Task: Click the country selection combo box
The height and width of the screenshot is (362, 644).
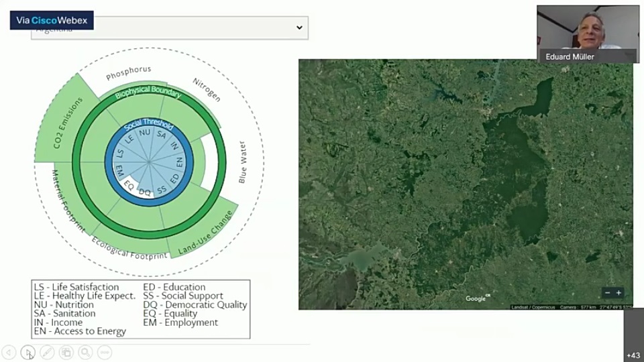Action: [170, 28]
